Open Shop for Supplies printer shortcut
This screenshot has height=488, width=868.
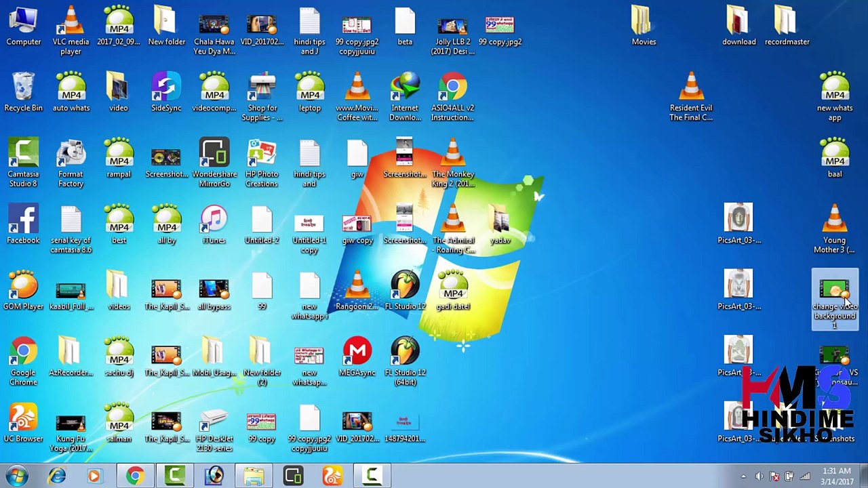262,96
